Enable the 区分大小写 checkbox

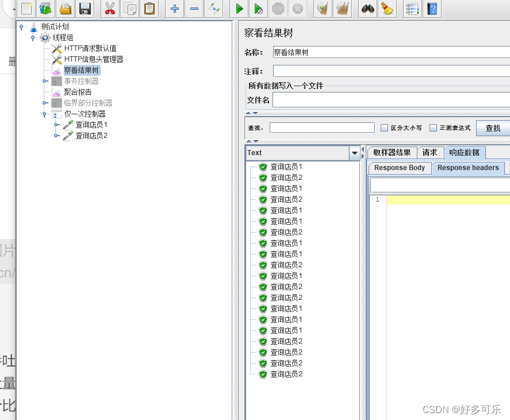[x=384, y=128]
